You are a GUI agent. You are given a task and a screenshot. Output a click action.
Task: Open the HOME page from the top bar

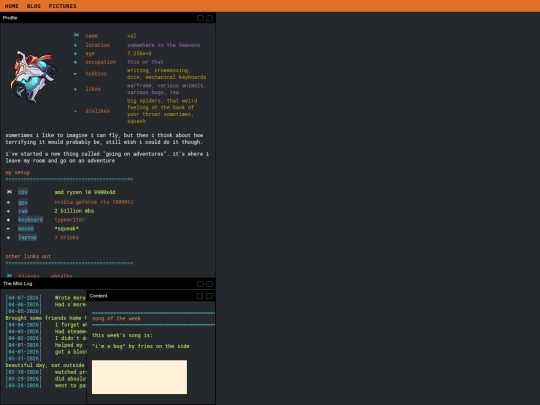pos(11,6)
